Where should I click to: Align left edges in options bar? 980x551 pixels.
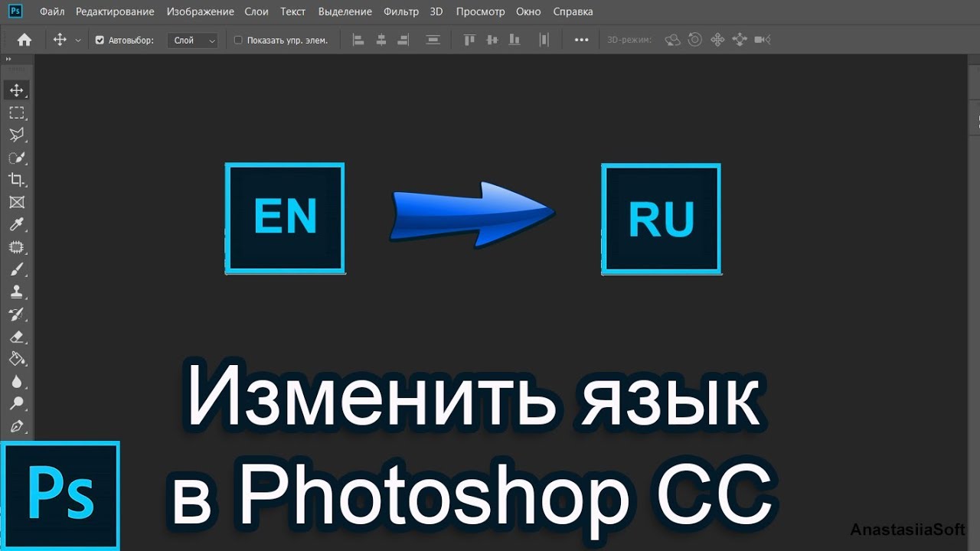358,40
